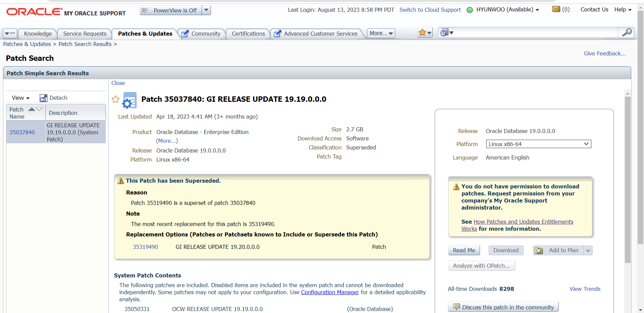Open the Community tab

[x=206, y=34]
